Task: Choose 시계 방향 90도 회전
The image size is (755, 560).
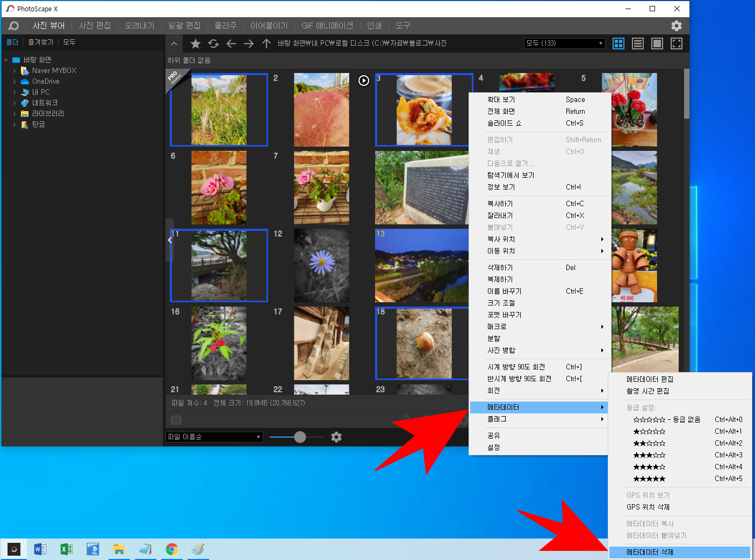Action: 539,367
